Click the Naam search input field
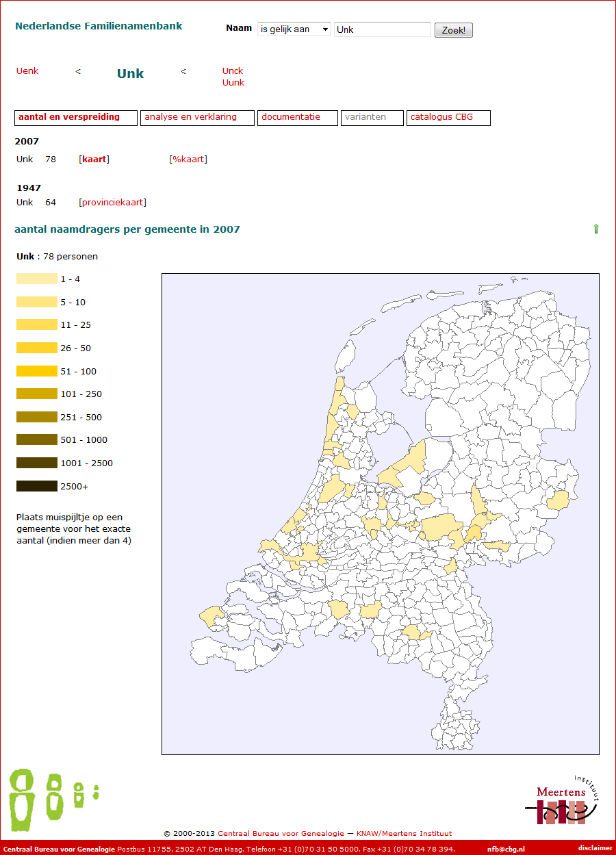 pos(382,29)
